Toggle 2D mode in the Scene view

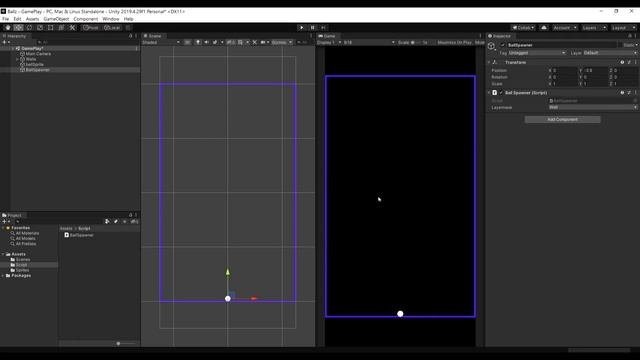point(187,42)
